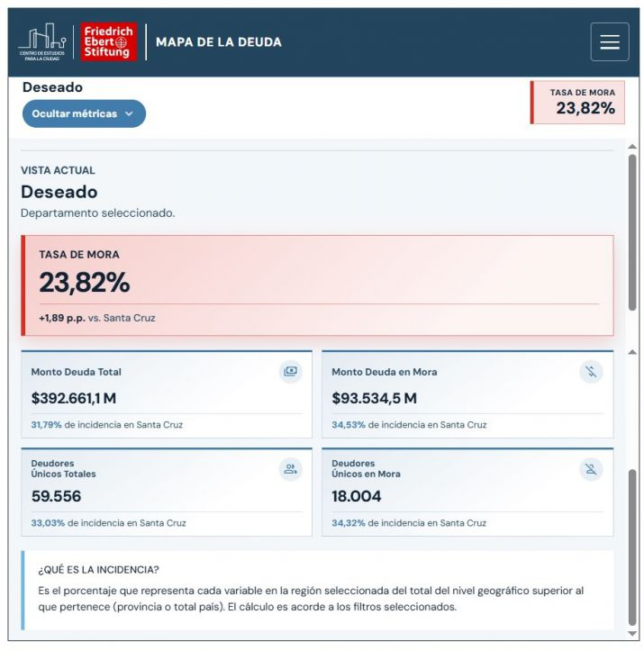Click the crossed dollar icon in Monto Deuda en Mora

coord(591,372)
